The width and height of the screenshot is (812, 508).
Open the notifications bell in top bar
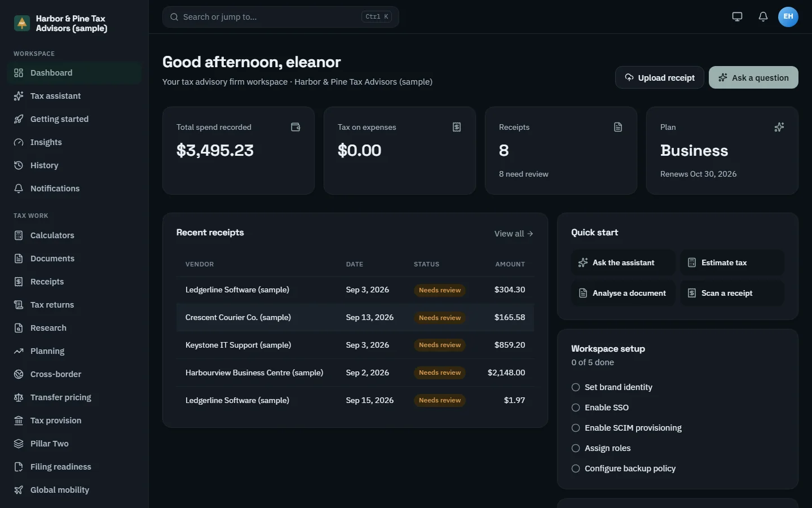coord(763,17)
